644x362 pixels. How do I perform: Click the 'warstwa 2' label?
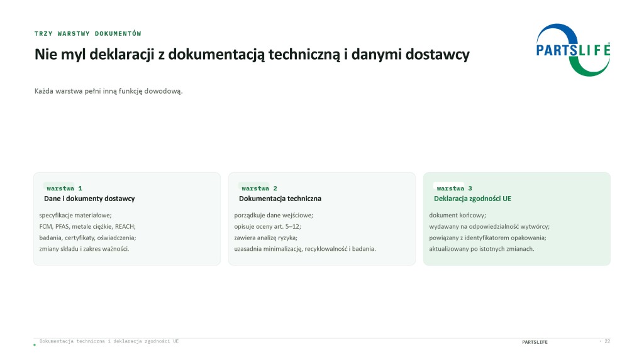259,189
